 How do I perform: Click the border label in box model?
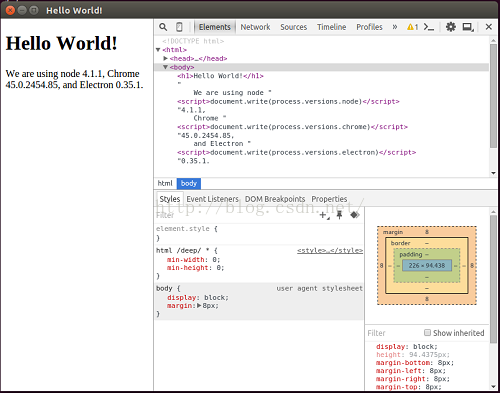click(x=400, y=243)
